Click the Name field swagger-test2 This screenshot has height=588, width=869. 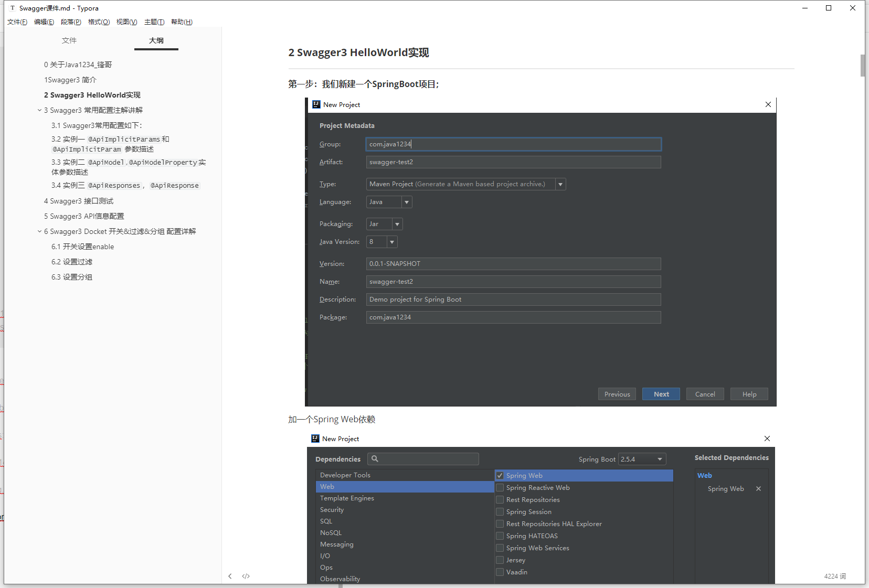coord(514,282)
